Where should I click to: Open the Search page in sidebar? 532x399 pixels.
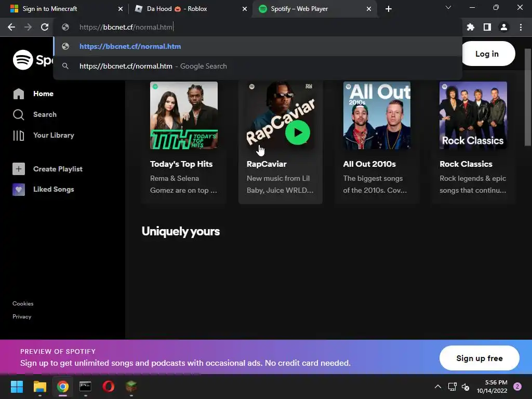point(35,115)
